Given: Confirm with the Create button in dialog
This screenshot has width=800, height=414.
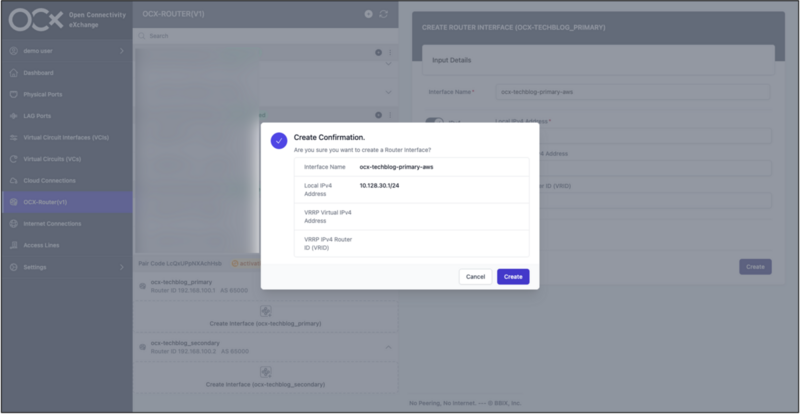Looking at the screenshot, I should (513, 277).
